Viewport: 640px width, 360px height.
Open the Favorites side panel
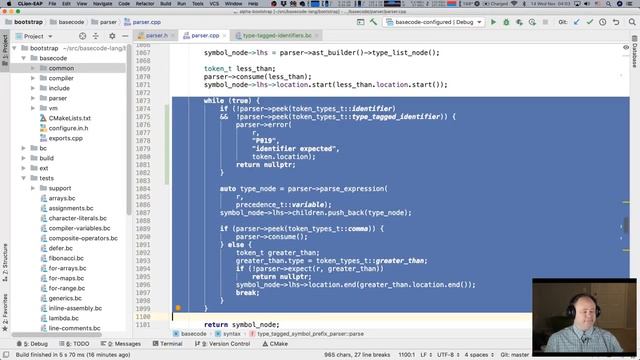click(5, 313)
